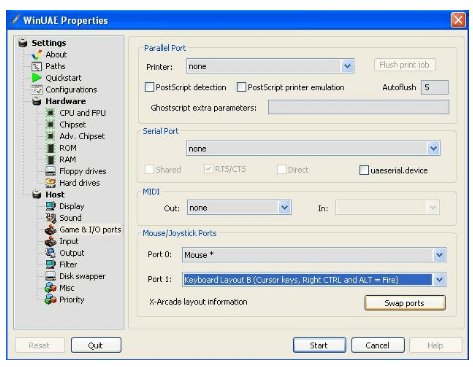Click the Disk swapper icon
The height and width of the screenshot is (367, 473).
point(50,276)
